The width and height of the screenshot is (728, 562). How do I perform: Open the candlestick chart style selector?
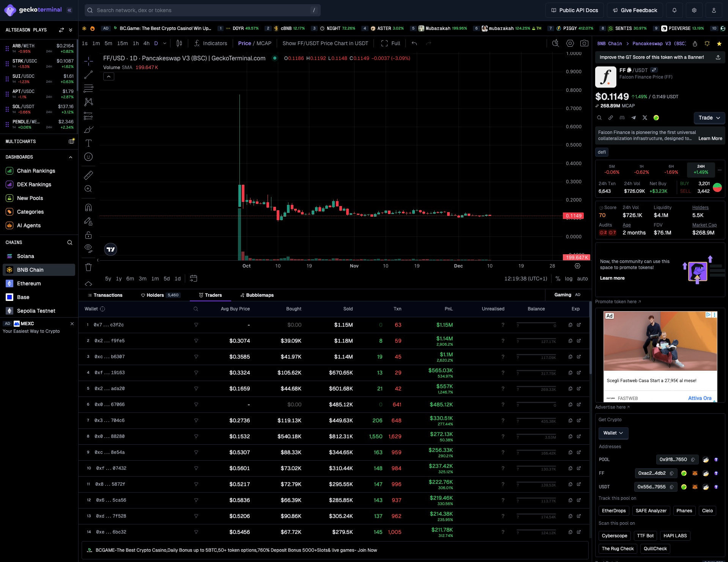pyautogui.click(x=179, y=43)
